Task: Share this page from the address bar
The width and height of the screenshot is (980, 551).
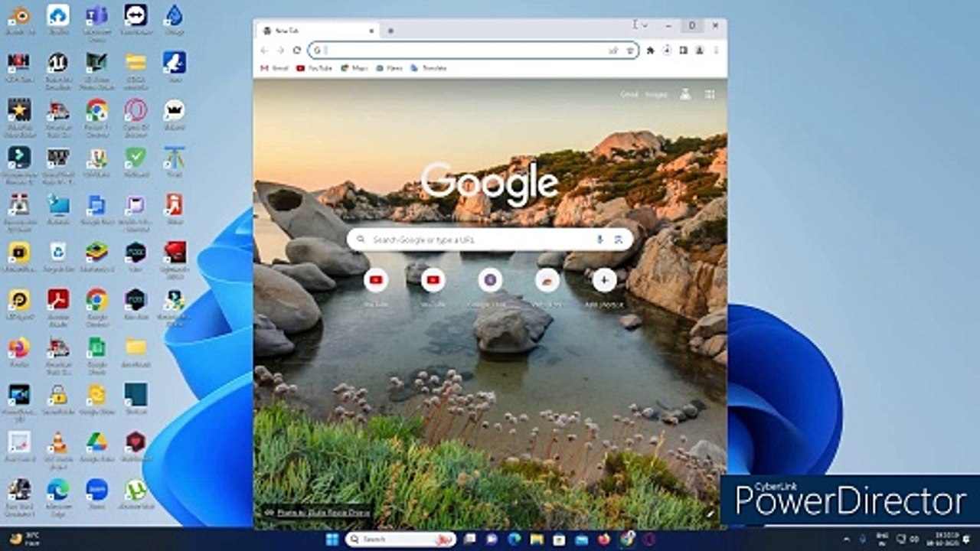Action: [x=613, y=51]
